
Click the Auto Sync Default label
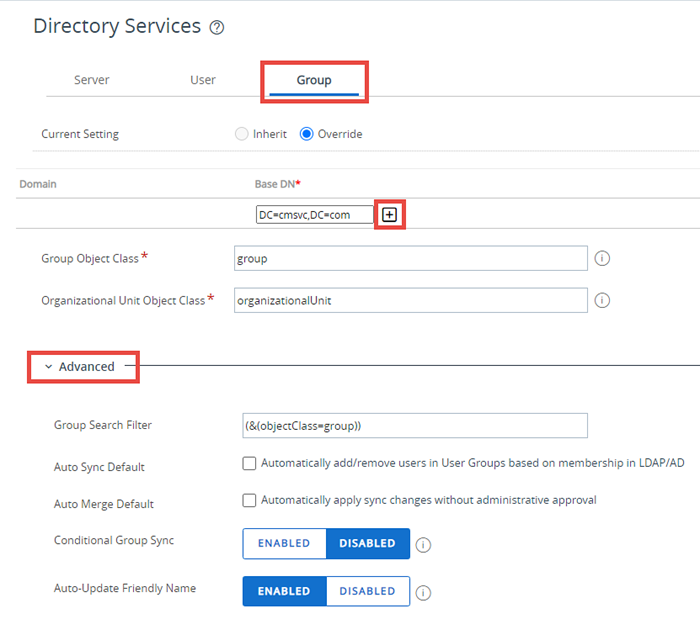pyautogui.click(x=99, y=467)
